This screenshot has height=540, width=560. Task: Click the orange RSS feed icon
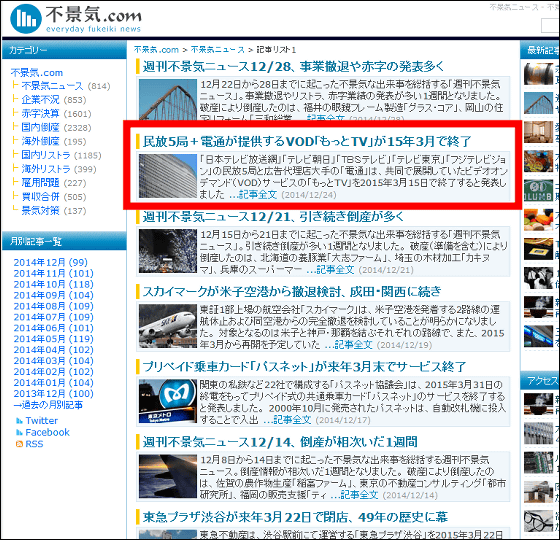click(19, 444)
